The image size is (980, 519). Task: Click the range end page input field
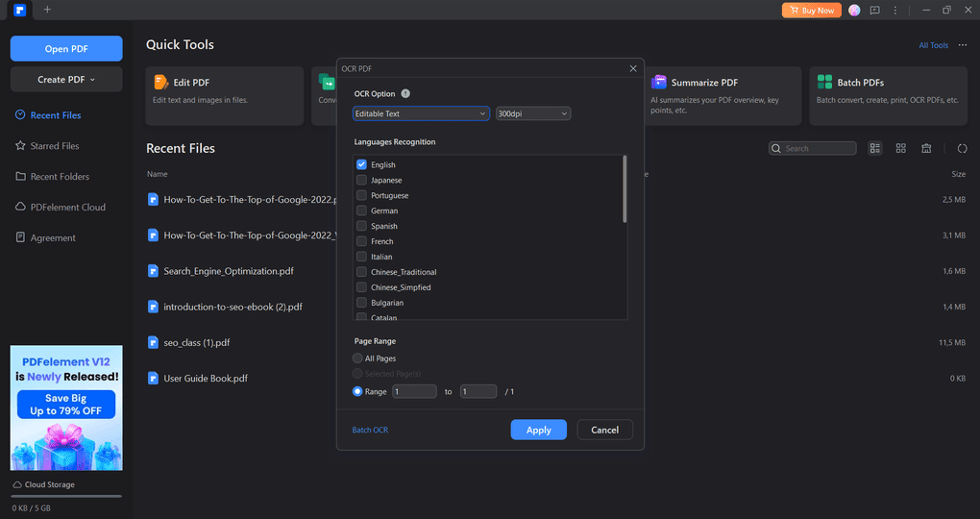click(x=478, y=391)
